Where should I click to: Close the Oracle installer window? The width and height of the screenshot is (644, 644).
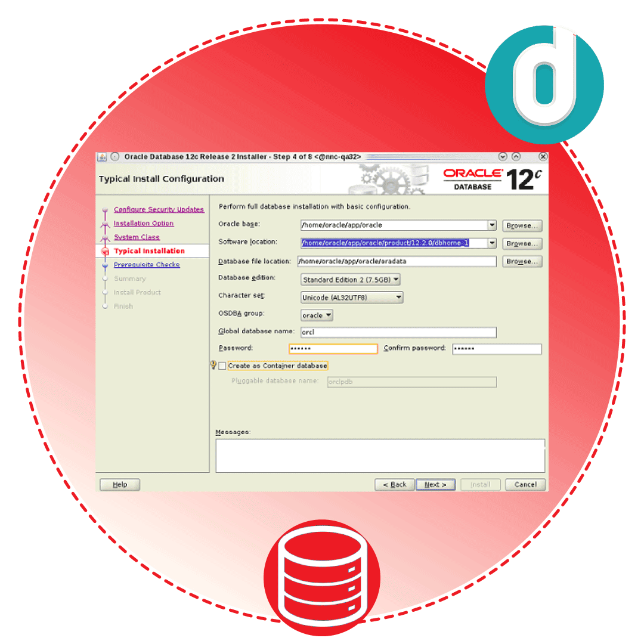tap(543, 156)
